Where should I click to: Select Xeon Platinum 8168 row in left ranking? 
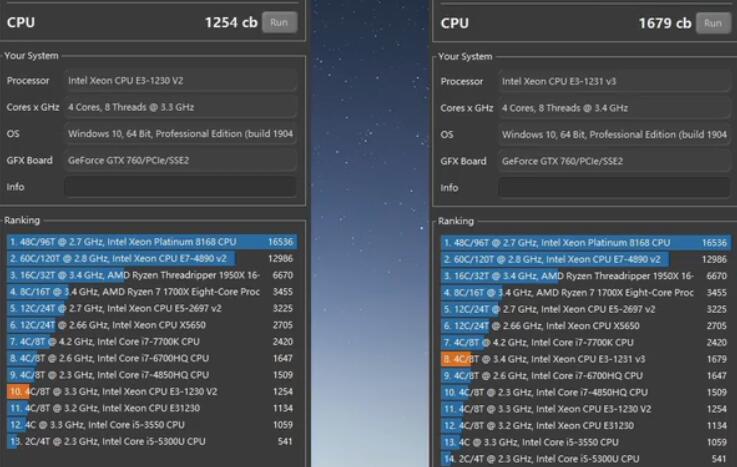[x=151, y=242]
